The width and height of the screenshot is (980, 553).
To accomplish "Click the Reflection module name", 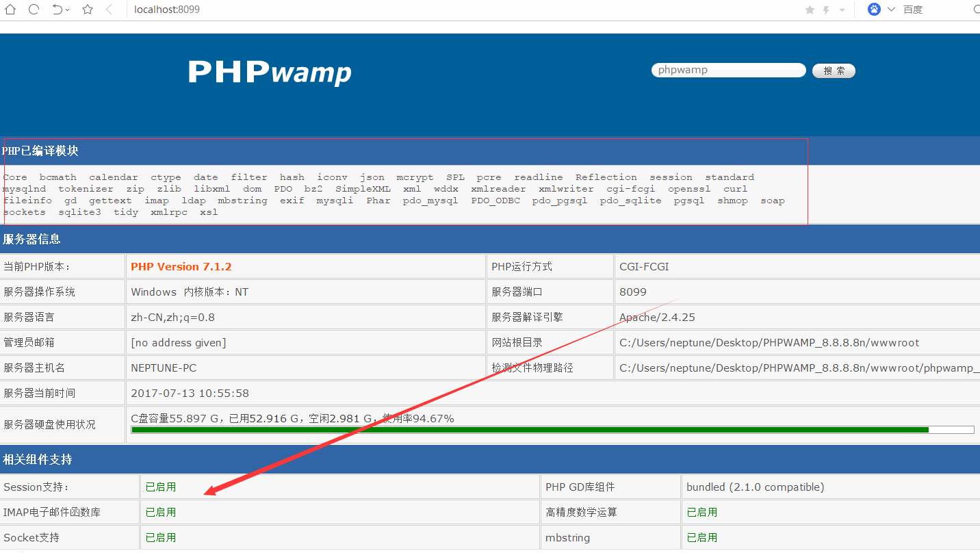I will pos(606,177).
